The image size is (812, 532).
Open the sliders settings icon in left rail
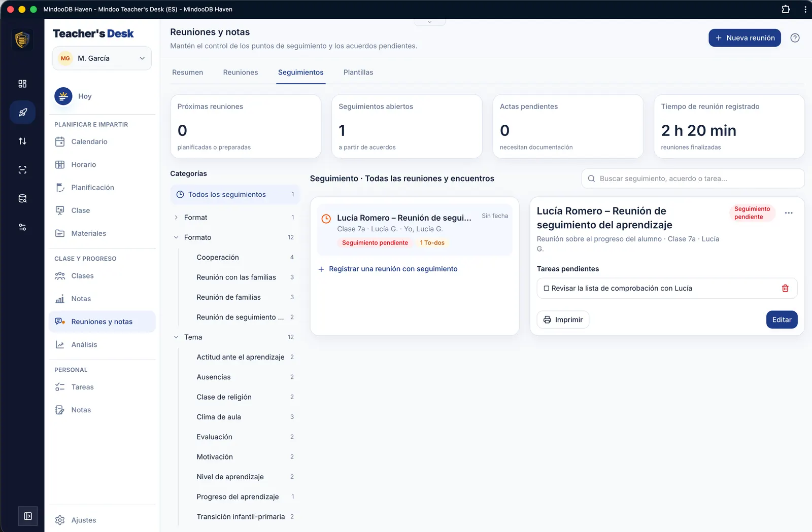(22, 227)
